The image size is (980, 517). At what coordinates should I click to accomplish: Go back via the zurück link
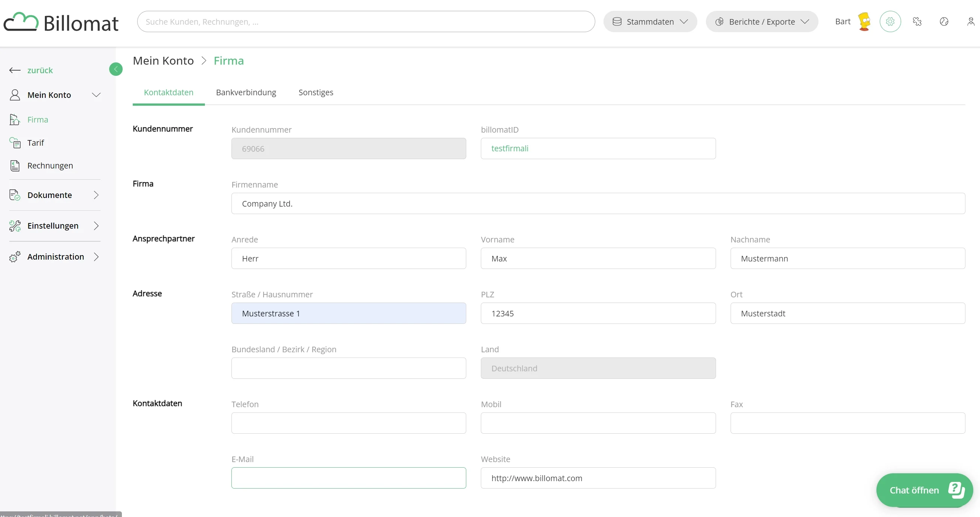pos(40,70)
